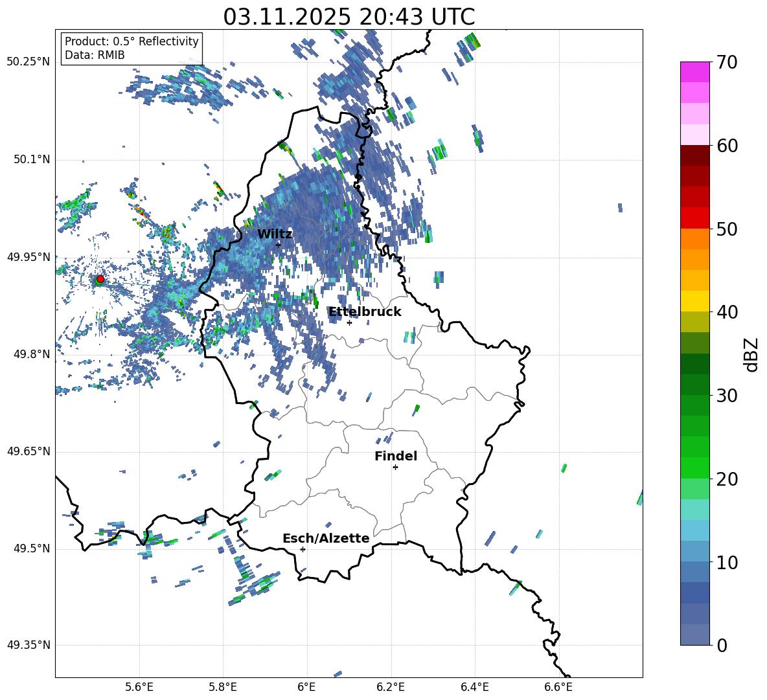
Task: Click the 5.8°E longitude label
Action: [223, 687]
